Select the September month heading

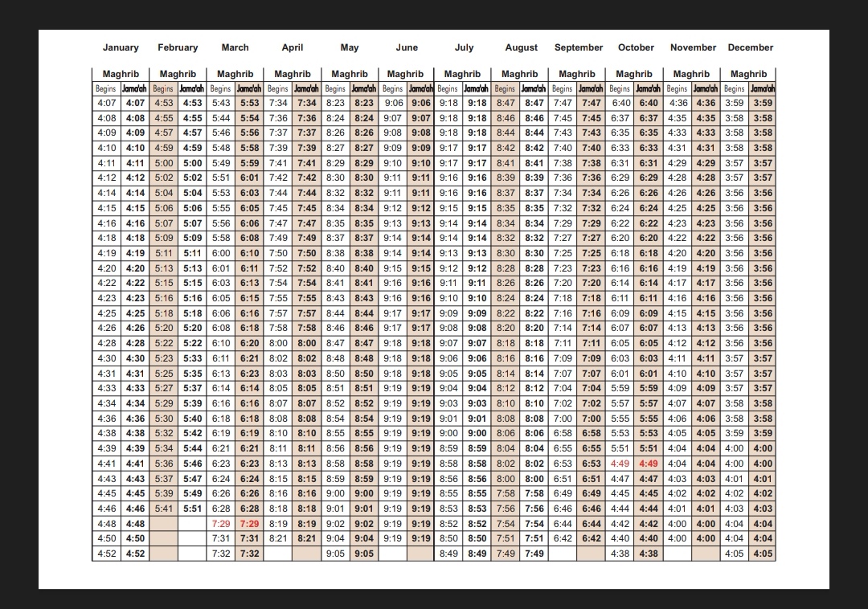click(578, 47)
